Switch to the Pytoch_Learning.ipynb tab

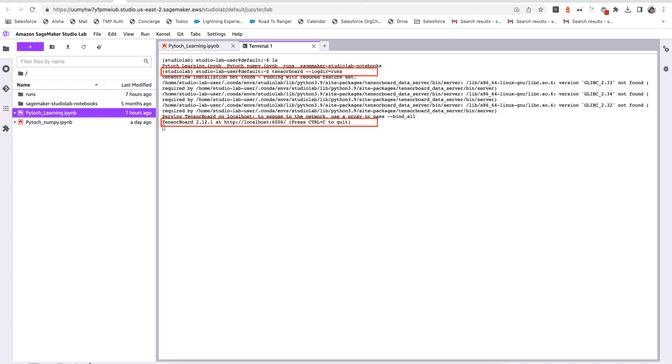(194, 46)
